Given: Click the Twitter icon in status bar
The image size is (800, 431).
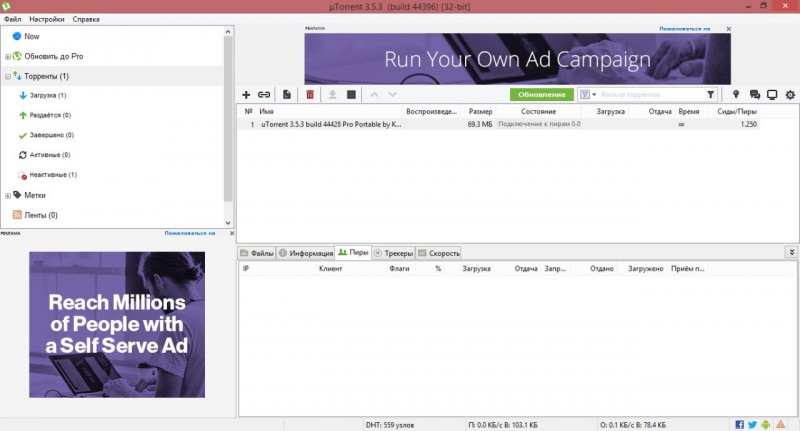Looking at the screenshot, I should pos(753,424).
